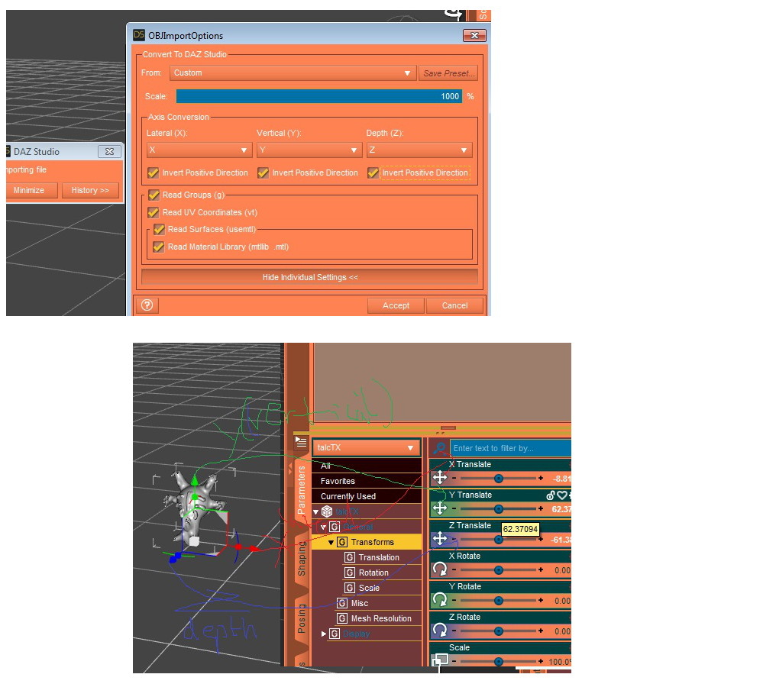Expand the Display group in tree
Viewport: 776px width, 700px height.
(325, 634)
